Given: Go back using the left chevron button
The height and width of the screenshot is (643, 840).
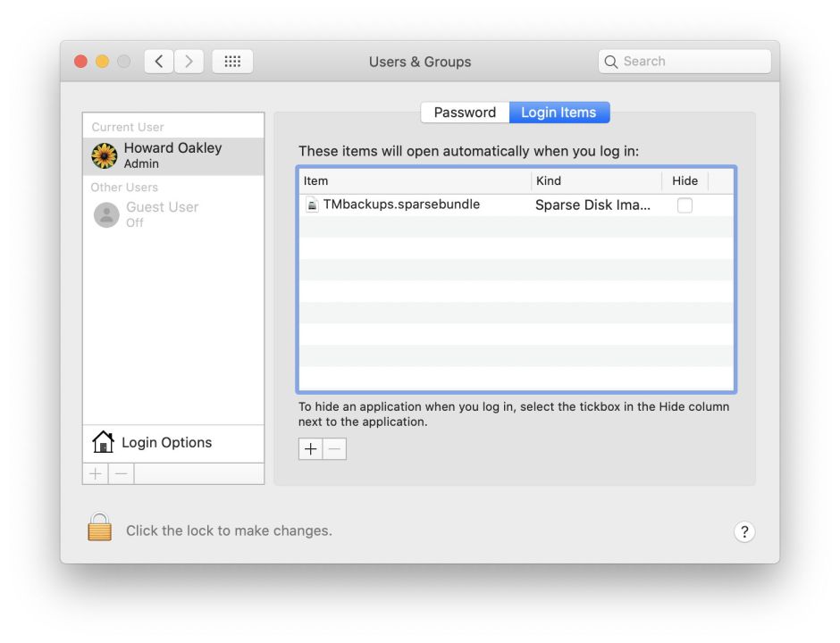Looking at the screenshot, I should [x=158, y=62].
